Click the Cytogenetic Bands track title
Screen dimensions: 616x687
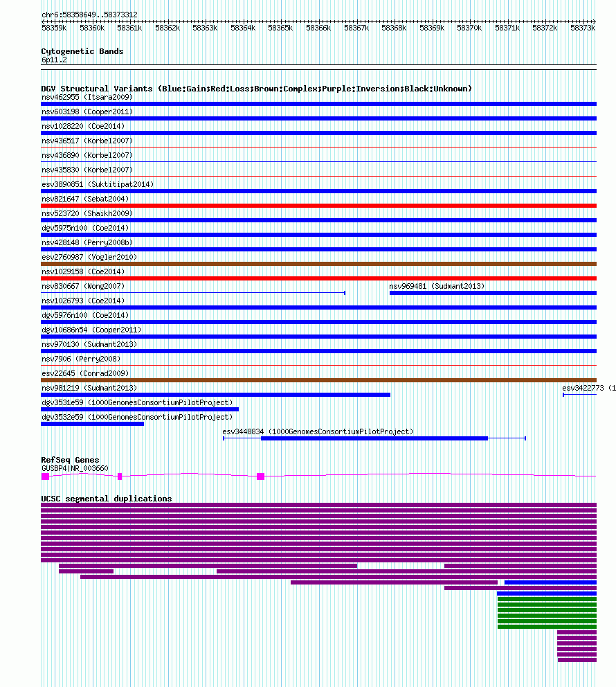coord(82,51)
